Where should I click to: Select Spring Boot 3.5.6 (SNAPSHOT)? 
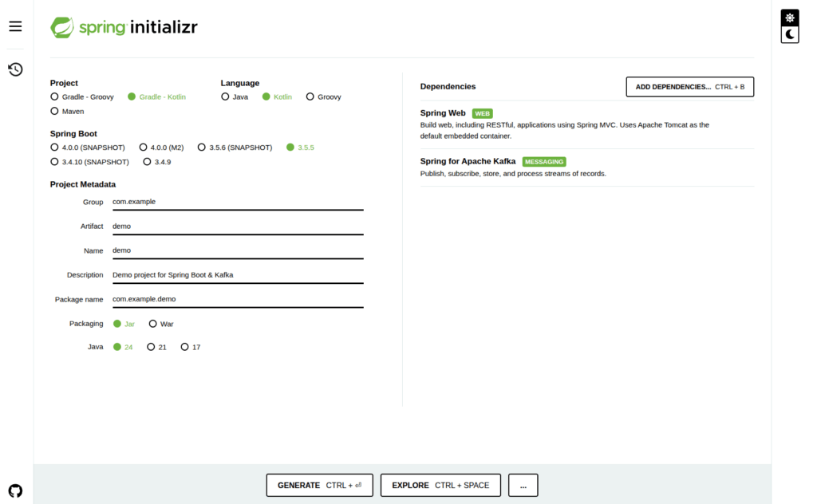click(x=235, y=148)
